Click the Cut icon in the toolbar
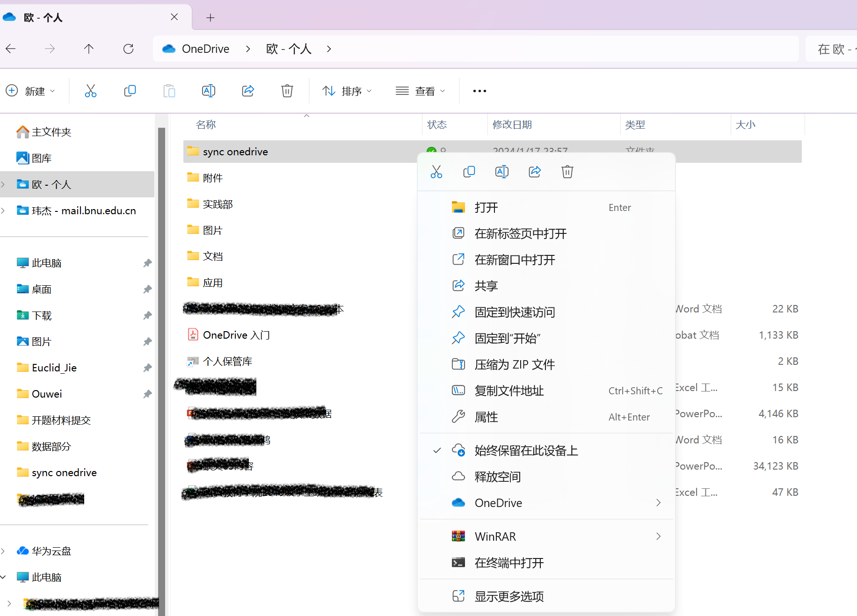Screen dimensions: 857x616 [x=90, y=91]
